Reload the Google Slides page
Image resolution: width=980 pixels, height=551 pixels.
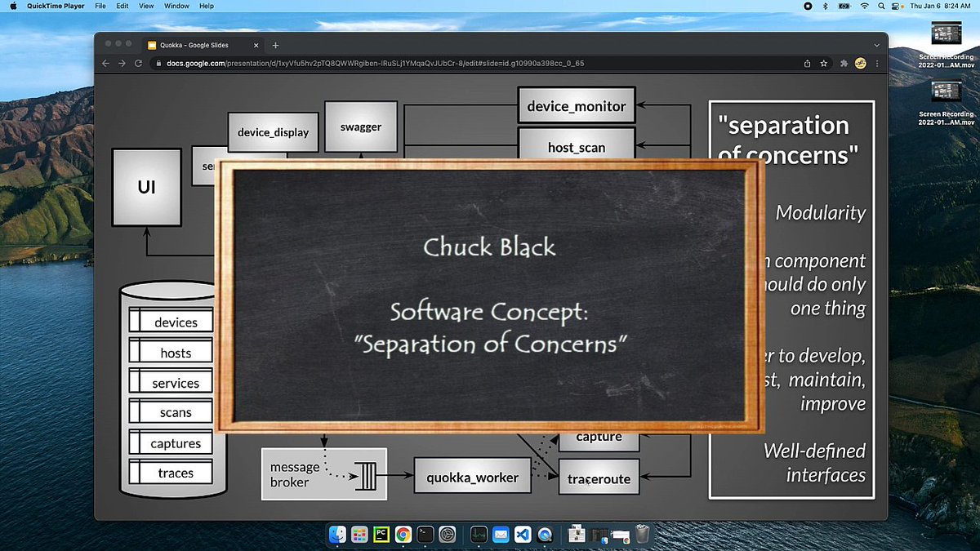(x=138, y=63)
